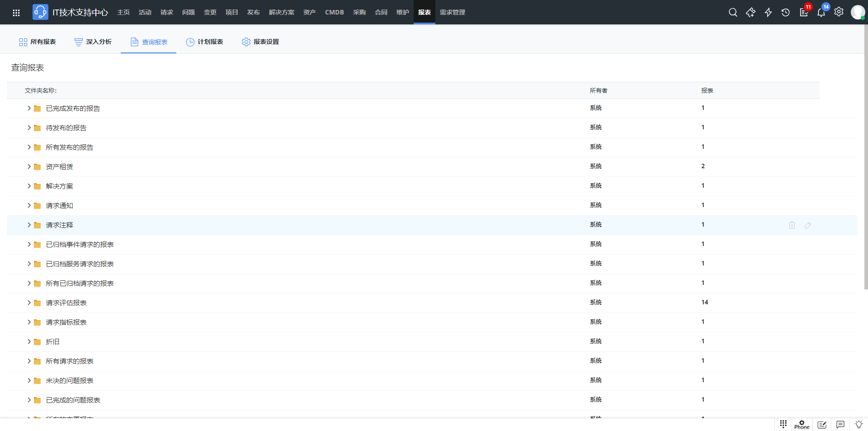Expand the 请求通知 folder chevron
The width and height of the screenshot is (868, 431).
(29, 205)
